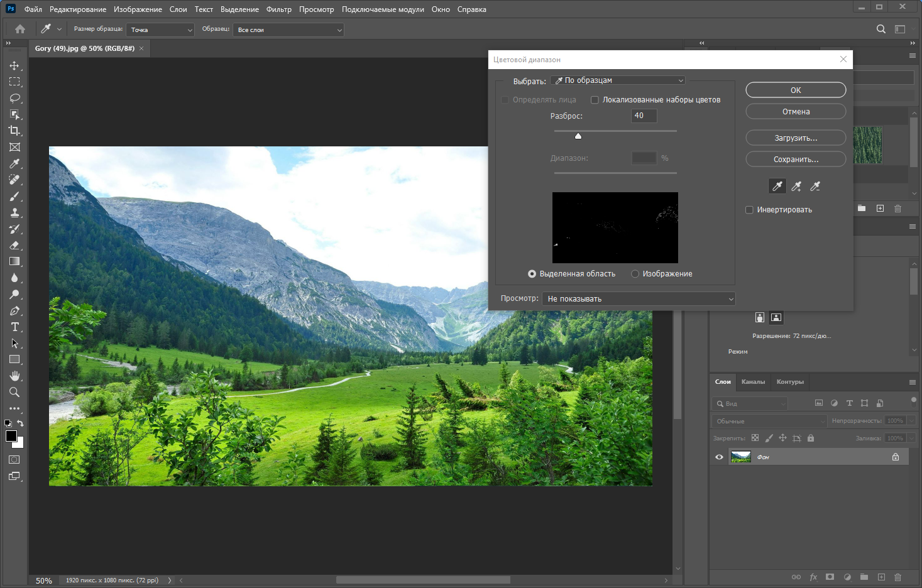Open the Размер образца dropdown Точка
The height and width of the screenshot is (588, 922).
(x=160, y=30)
